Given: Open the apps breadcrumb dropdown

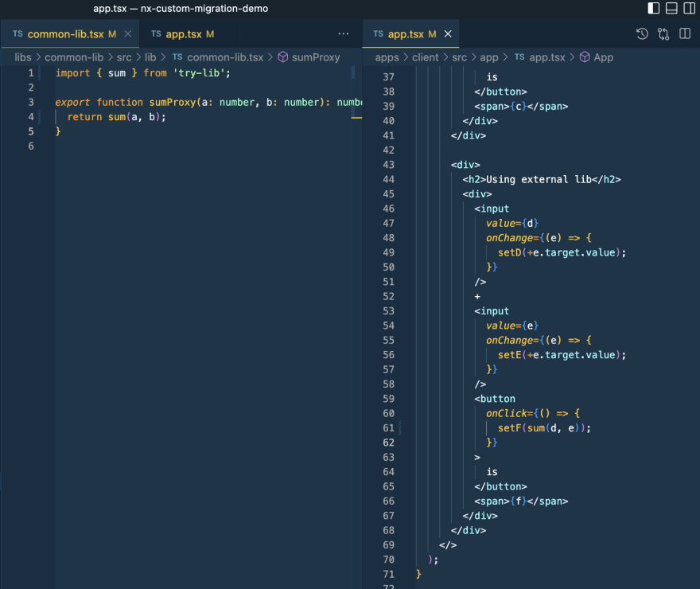Looking at the screenshot, I should [x=387, y=57].
